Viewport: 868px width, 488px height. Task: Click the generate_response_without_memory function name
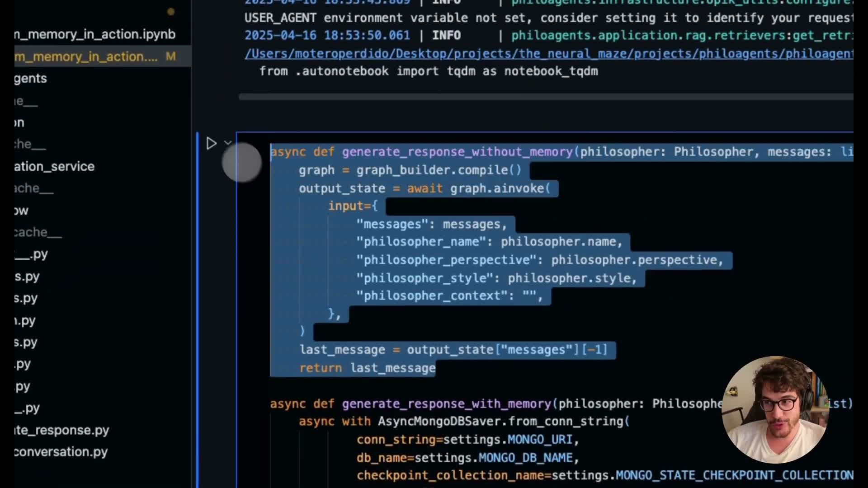point(458,152)
